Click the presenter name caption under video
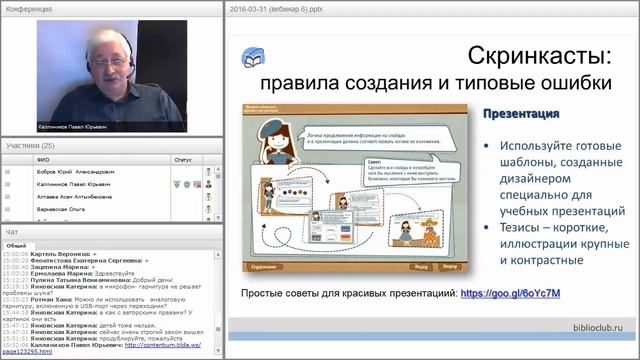The height and width of the screenshot is (360, 640). pos(72,127)
